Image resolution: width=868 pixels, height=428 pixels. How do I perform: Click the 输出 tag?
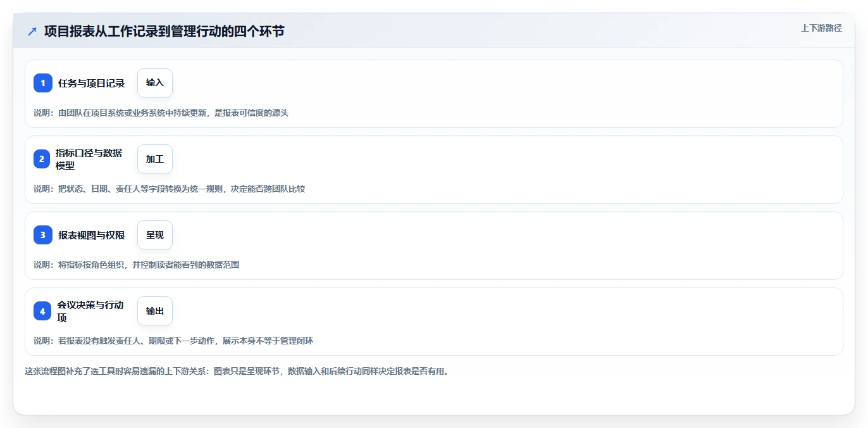coord(155,311)
